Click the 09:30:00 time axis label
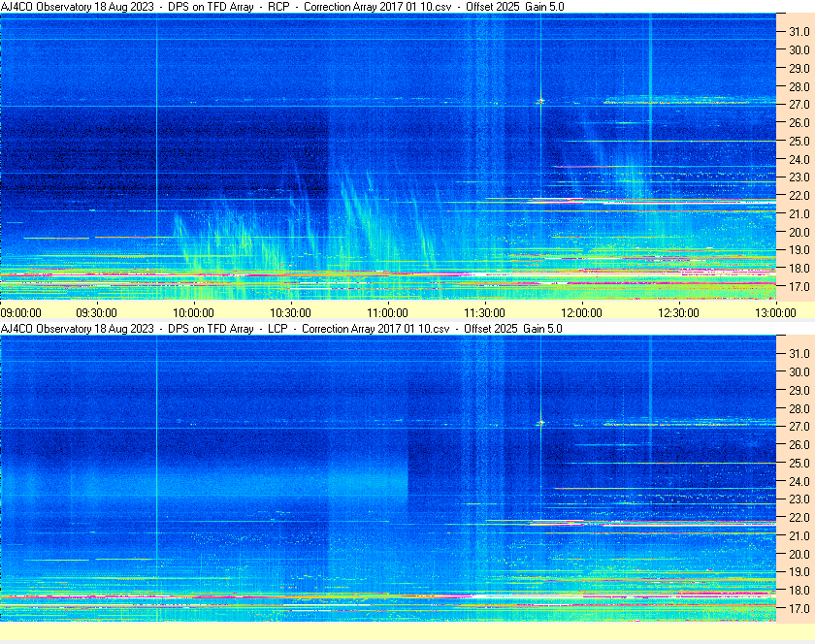Image resolution: width=815 pixels, height=644 pixels. 96,312
